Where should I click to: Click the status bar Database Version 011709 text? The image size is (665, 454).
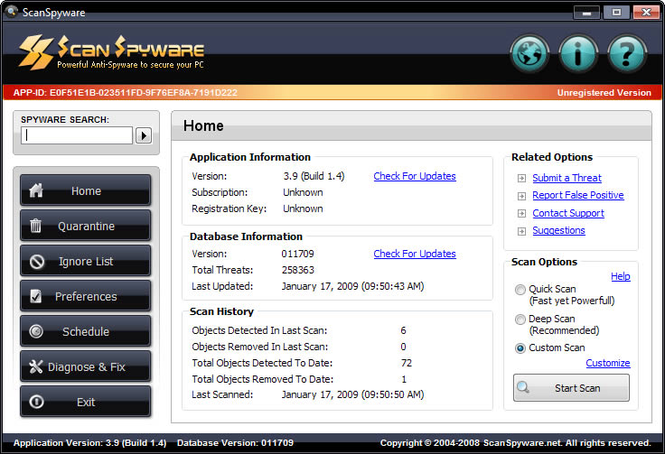click(x=235, y=443)
